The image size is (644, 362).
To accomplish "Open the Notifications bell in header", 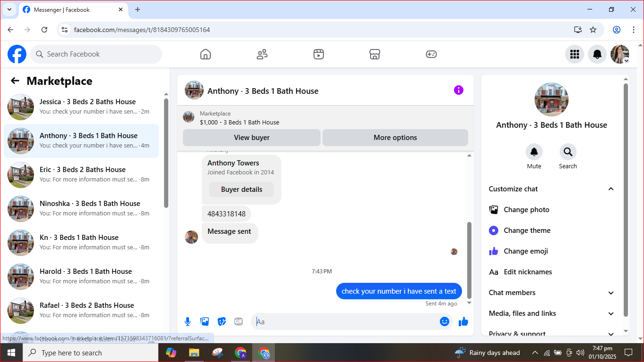I will pos(597,54).
